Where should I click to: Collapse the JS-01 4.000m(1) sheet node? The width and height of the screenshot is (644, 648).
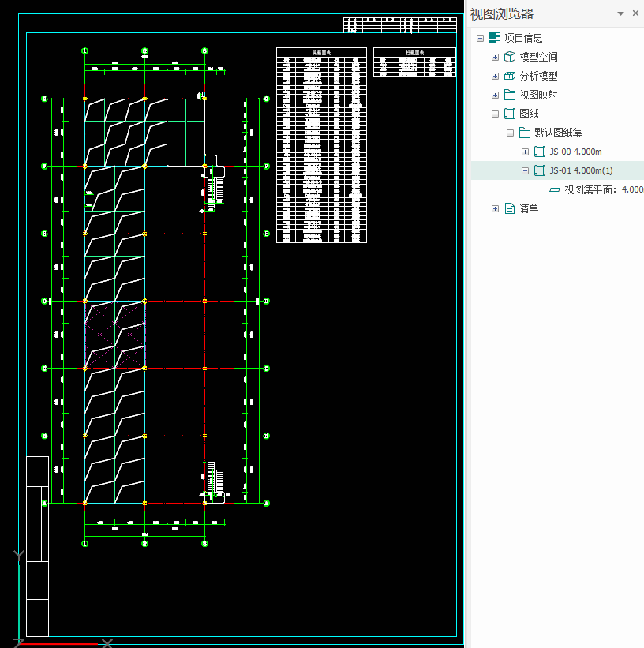tap(526, 170)
